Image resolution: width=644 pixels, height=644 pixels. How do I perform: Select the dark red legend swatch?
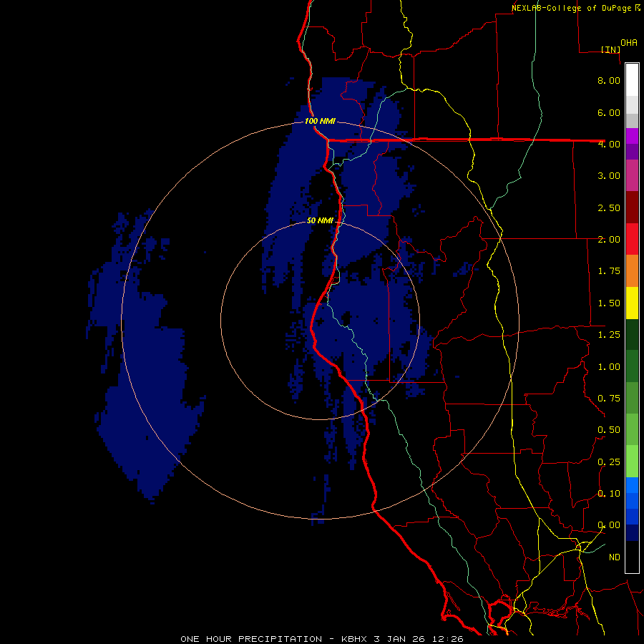632,208
